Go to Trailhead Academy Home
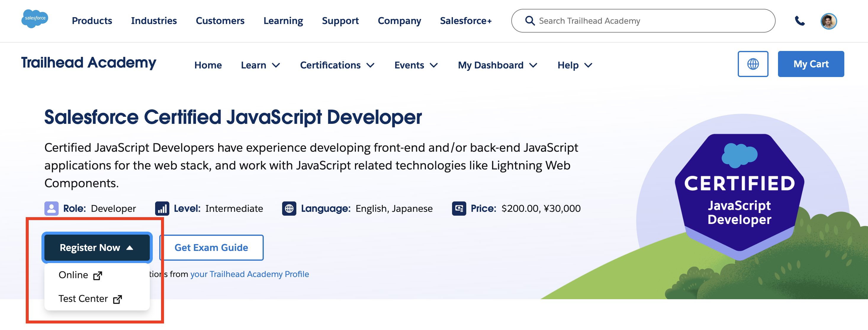The height and width of the screenshot is (330, 868). [208, 65]
